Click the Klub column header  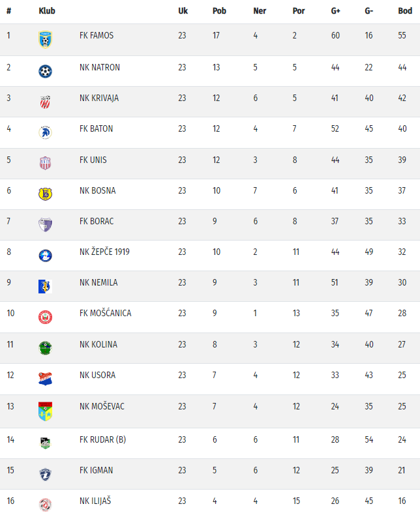(47, 11)
